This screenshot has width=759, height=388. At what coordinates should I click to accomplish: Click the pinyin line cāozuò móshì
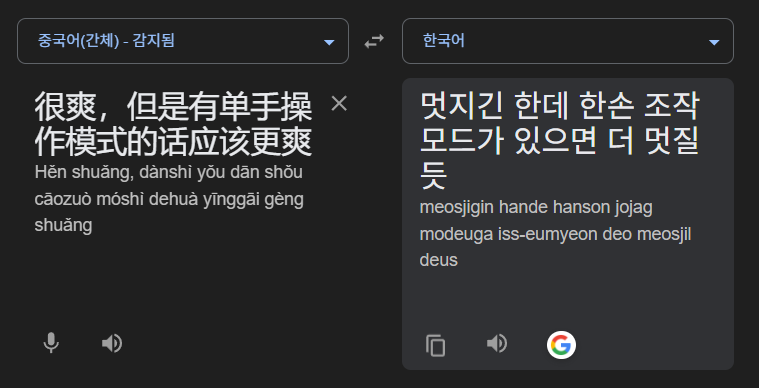169,199
